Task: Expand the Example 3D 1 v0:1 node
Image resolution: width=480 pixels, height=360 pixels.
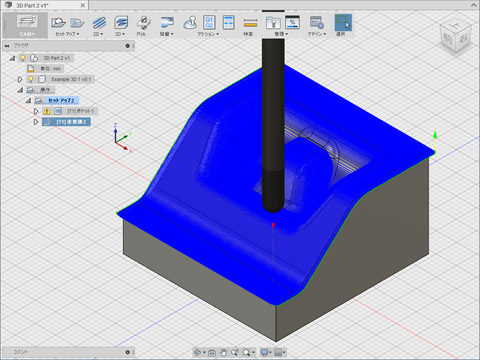Action: [x=20, y=79]
